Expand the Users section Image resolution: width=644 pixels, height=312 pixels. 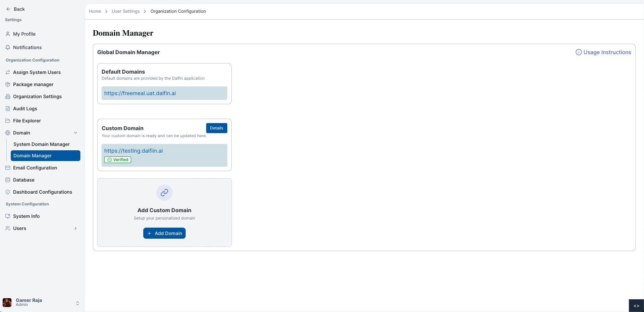(76, 228)
